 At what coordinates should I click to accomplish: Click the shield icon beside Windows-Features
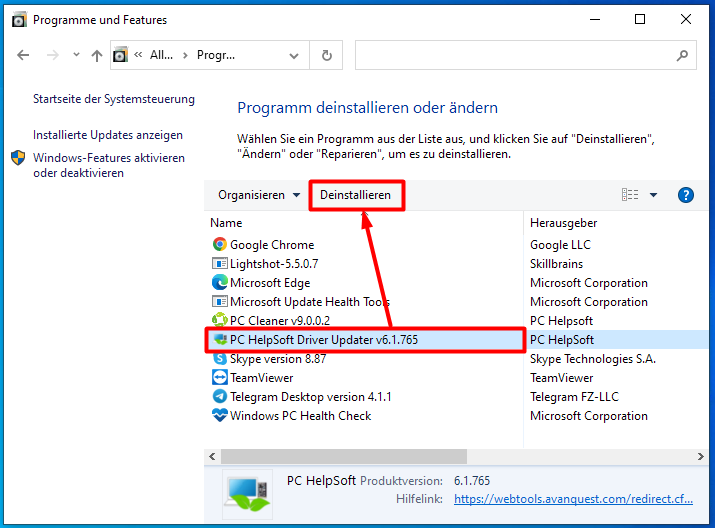(x=18, y=158)
